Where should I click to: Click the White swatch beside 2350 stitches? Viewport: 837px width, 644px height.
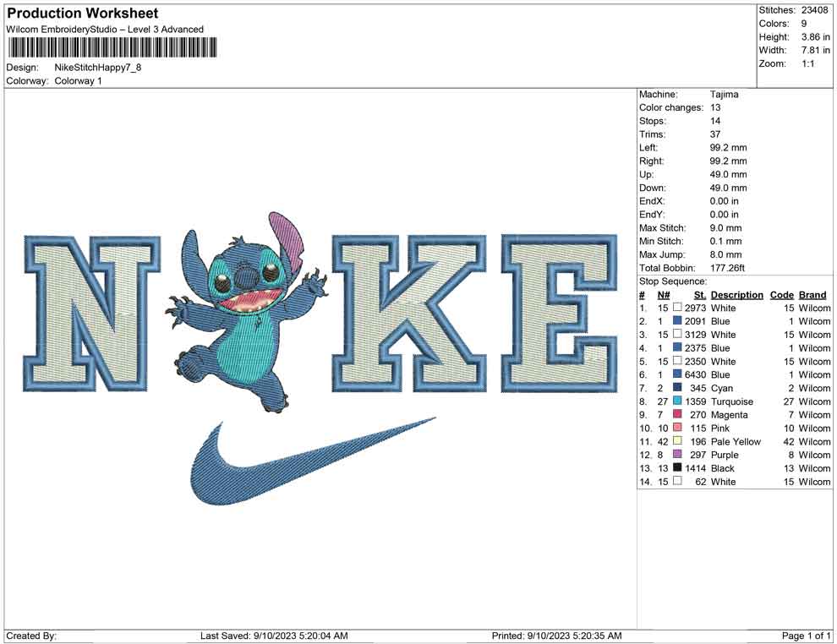click(x=677, y=361)
